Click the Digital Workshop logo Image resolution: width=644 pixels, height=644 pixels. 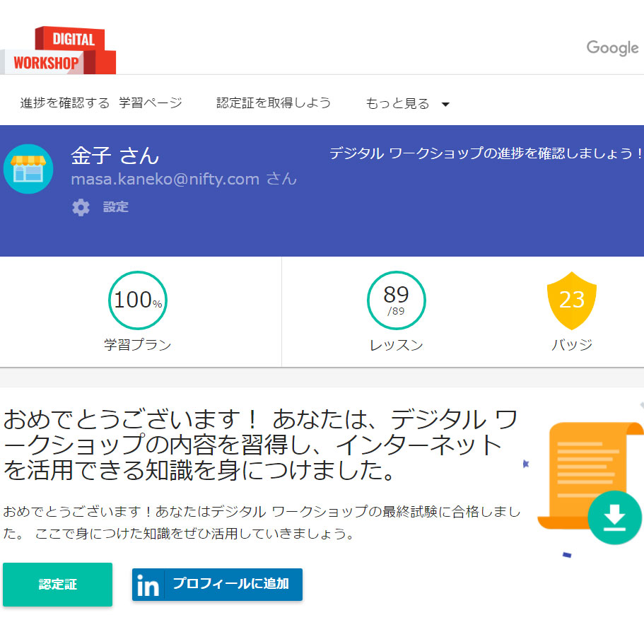point(58,50)
